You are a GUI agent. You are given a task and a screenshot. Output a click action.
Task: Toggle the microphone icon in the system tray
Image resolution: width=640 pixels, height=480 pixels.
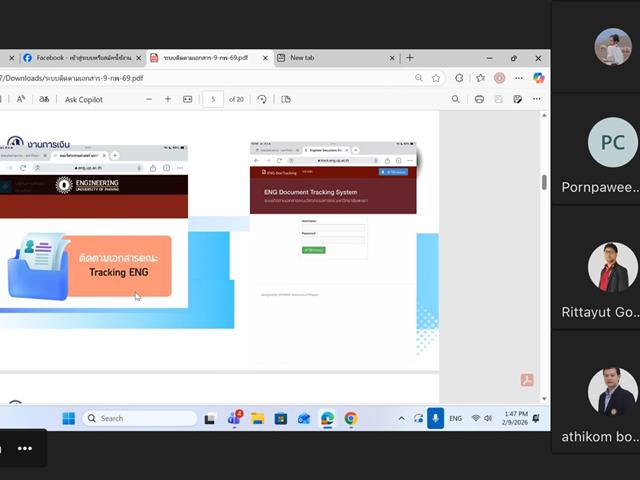point(435,418)
